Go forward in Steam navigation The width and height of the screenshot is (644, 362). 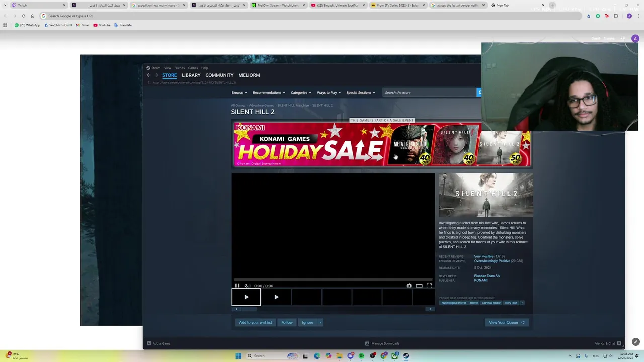[x=156, y=75]
